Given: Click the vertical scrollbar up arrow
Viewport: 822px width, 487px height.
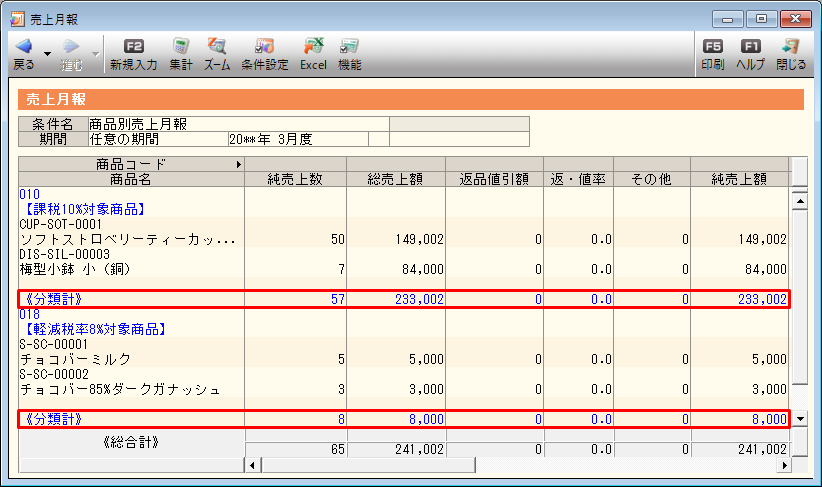Looking at the screenshot, I should (x=799, y=200).
